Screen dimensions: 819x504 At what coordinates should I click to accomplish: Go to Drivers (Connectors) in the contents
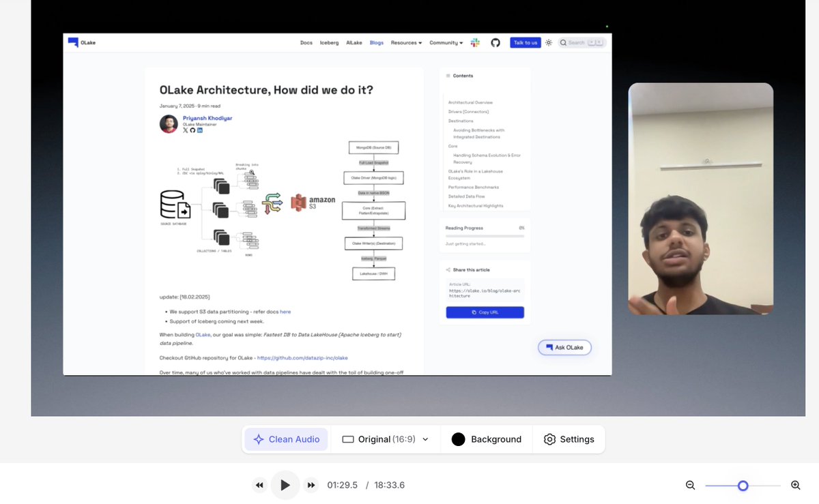point(468,111)
